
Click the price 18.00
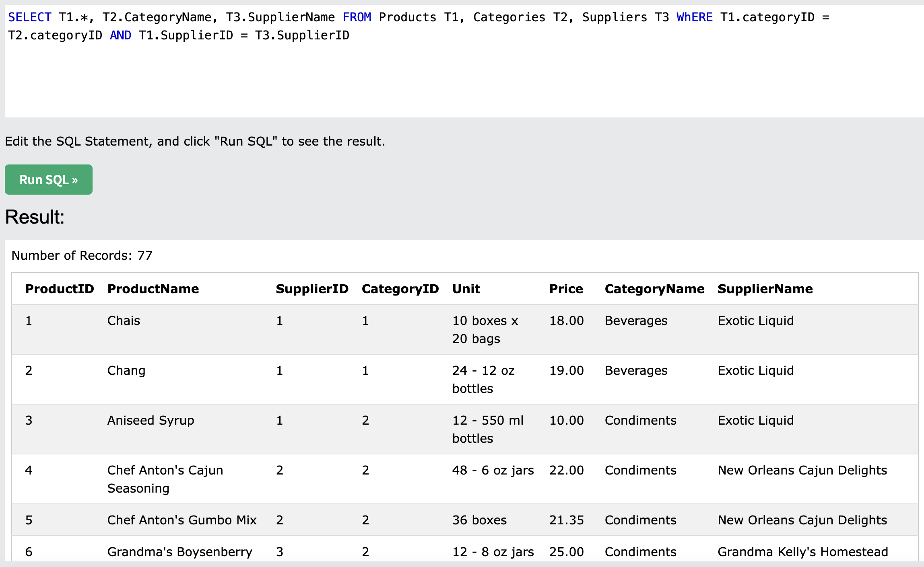click(x=566, y=320)
